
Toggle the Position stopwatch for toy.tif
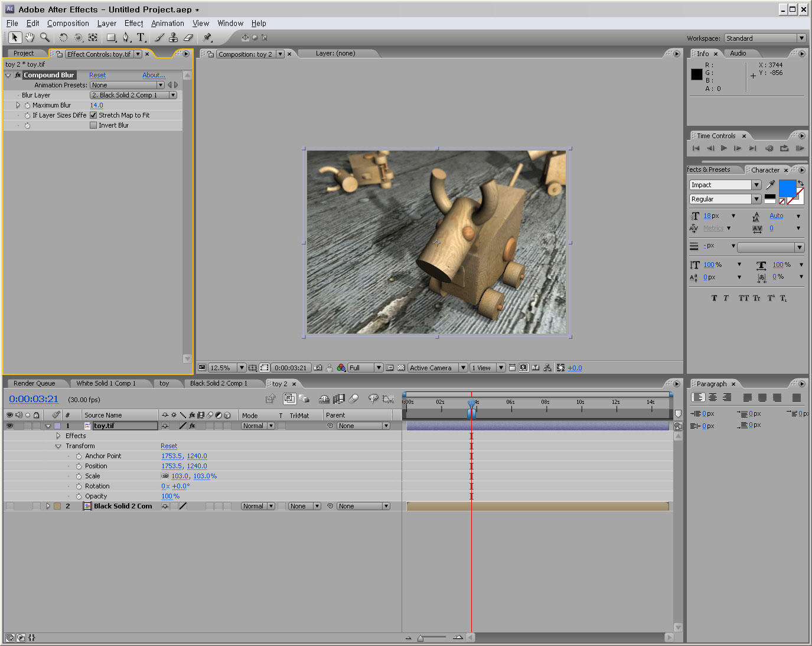[x=79, y=466]
